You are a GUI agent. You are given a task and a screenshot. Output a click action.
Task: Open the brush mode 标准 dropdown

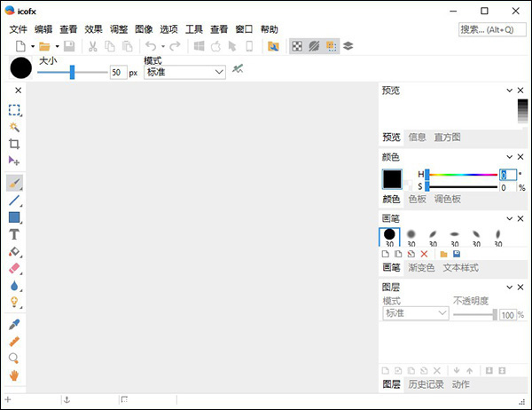(185, 72)
